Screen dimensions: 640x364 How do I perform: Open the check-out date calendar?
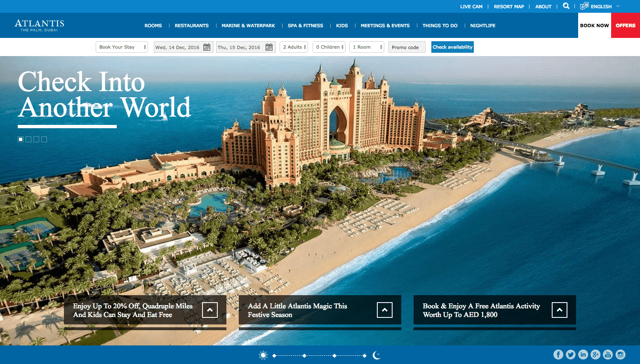(x=270, y=47)
